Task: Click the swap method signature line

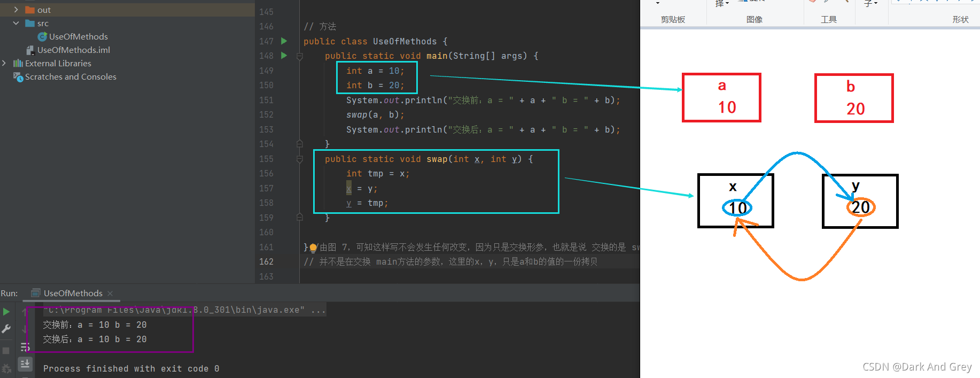Action: [429, 159]
